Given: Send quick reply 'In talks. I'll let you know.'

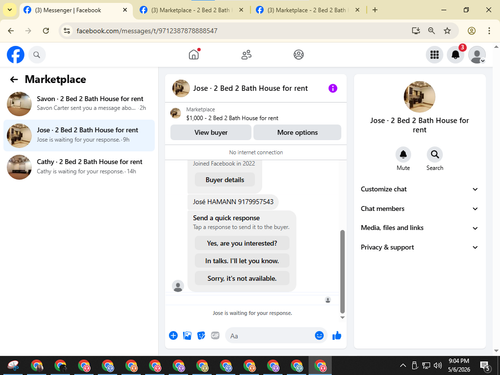Looking at the screenshot, I should (x=242, y=261).
